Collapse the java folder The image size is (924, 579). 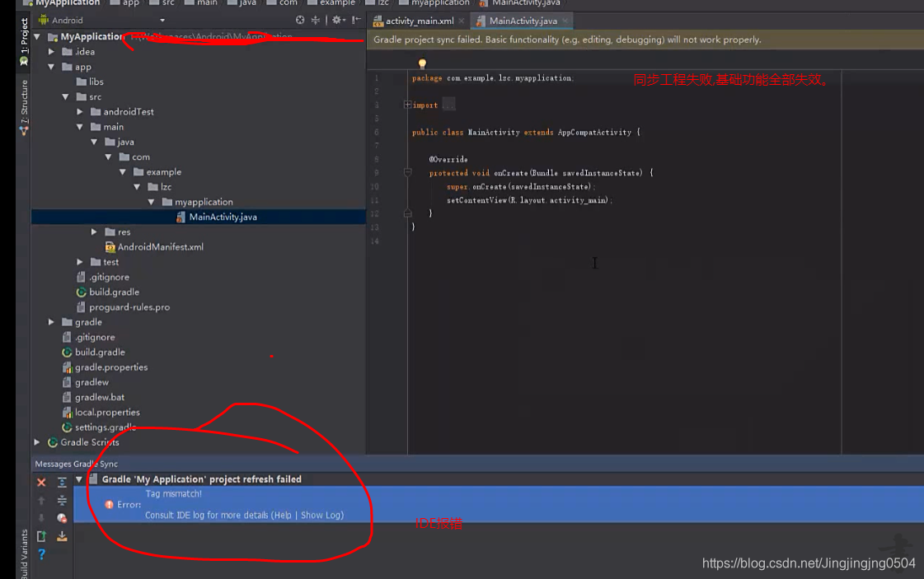point(94,142)
